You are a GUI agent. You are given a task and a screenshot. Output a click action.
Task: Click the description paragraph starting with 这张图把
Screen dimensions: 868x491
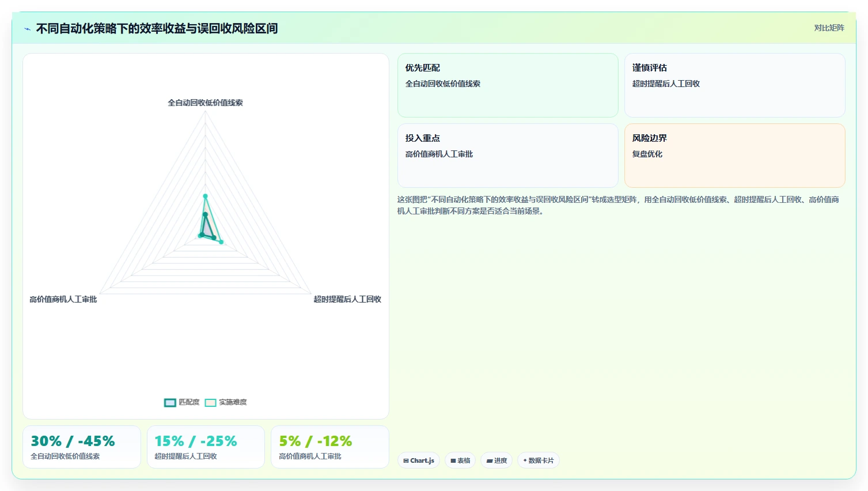(618, 205)
